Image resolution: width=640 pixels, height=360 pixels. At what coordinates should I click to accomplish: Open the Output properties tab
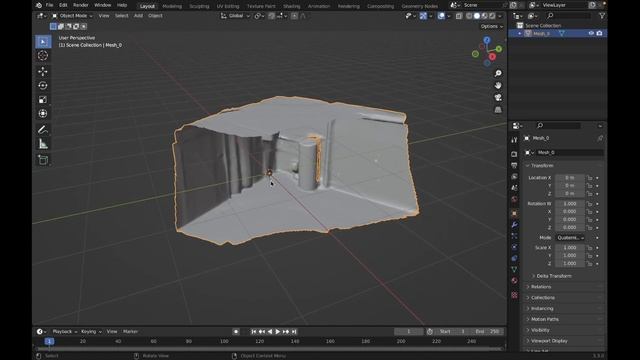(x=514, y=165)
